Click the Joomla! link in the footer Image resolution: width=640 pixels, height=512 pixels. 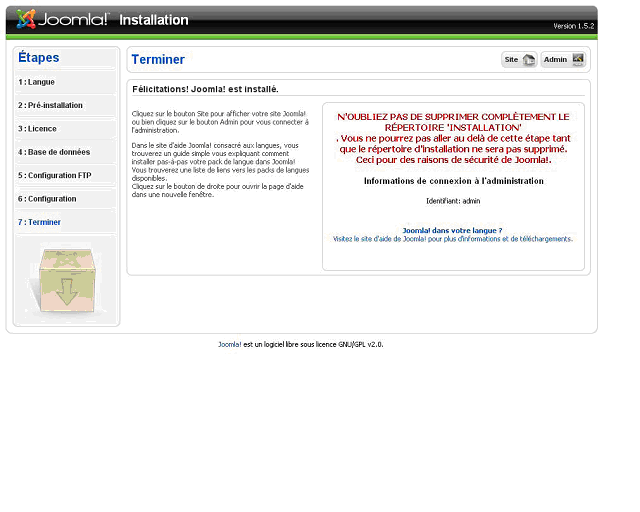pos(230,344)
